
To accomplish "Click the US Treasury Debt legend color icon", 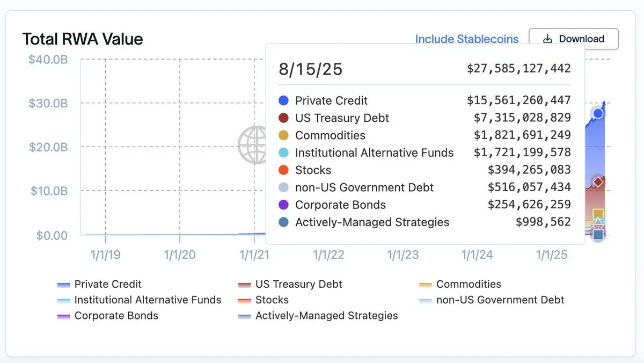I will (x=245, y=285).
